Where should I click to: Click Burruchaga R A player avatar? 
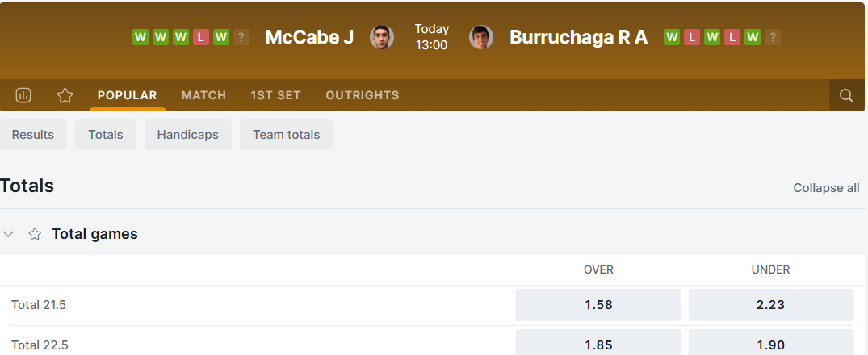coord(481,37)
